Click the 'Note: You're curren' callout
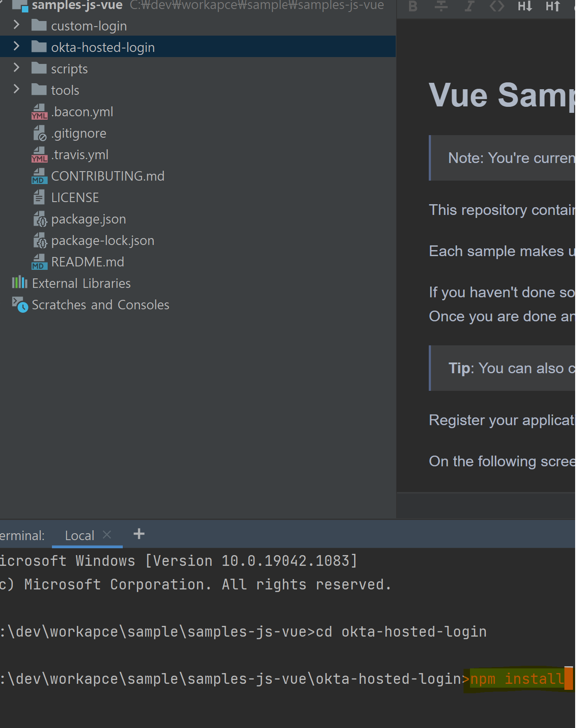 [x=502, y=158]
